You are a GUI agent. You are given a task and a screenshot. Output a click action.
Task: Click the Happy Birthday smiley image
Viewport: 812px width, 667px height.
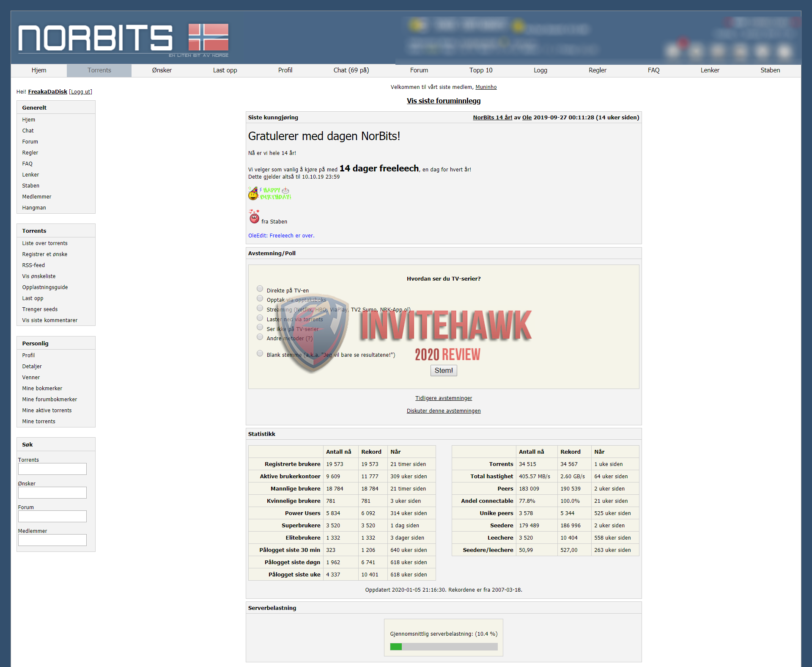269,193
